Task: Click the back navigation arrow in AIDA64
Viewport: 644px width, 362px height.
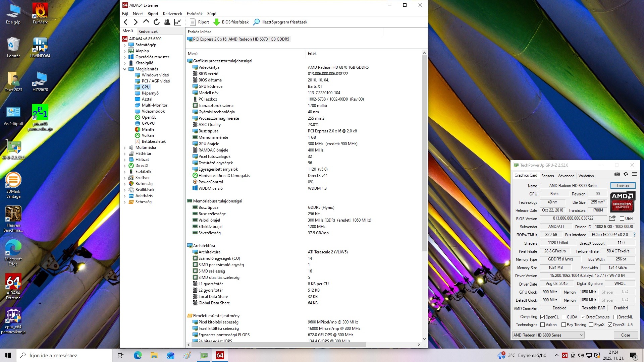Action: 126,22
